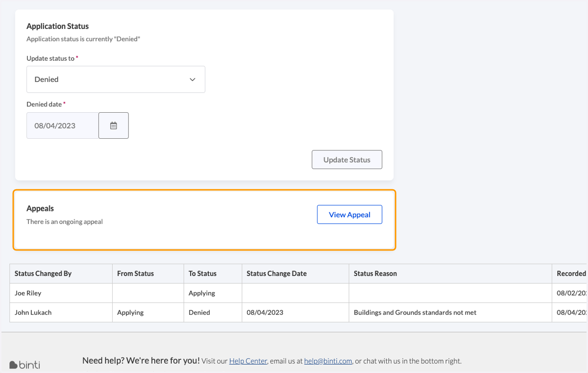Click the Denied date field 08/04/2023
Viewport: 588px width, 373px height.
[63, 125]
